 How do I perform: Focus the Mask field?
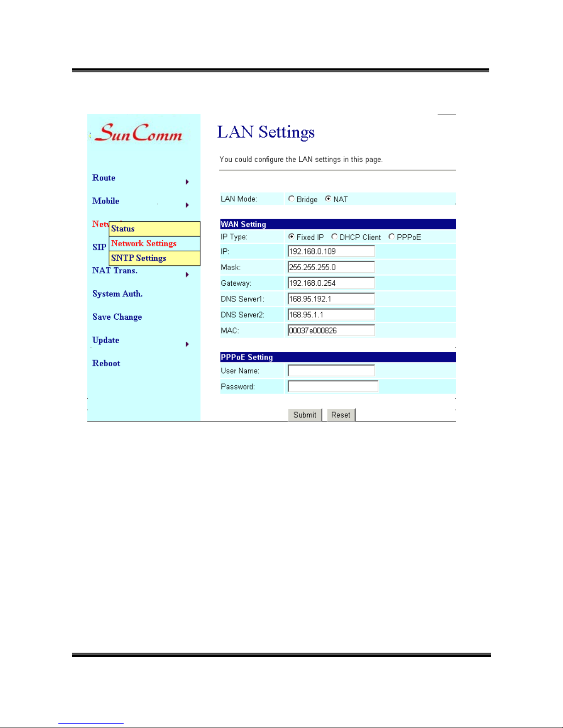click(x=331, y=267)
